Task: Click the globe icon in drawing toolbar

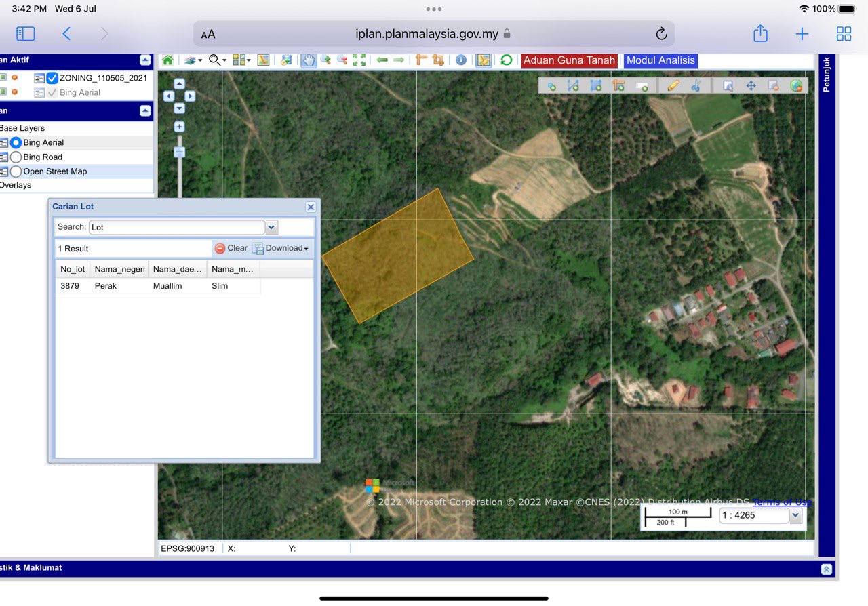Action: click(796, 85)
